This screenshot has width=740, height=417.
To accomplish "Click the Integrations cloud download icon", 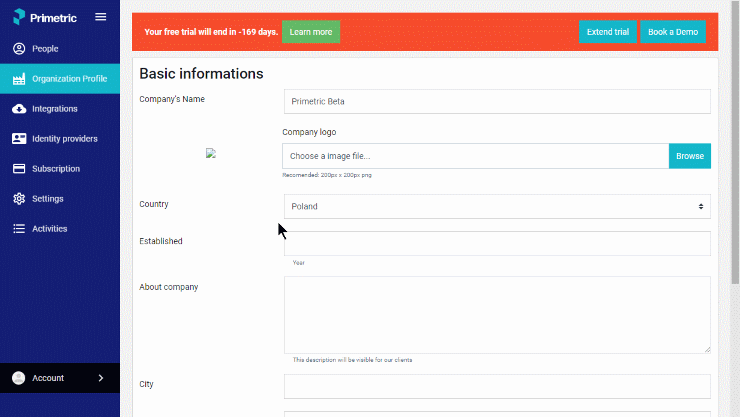I will tap(19, 109).
